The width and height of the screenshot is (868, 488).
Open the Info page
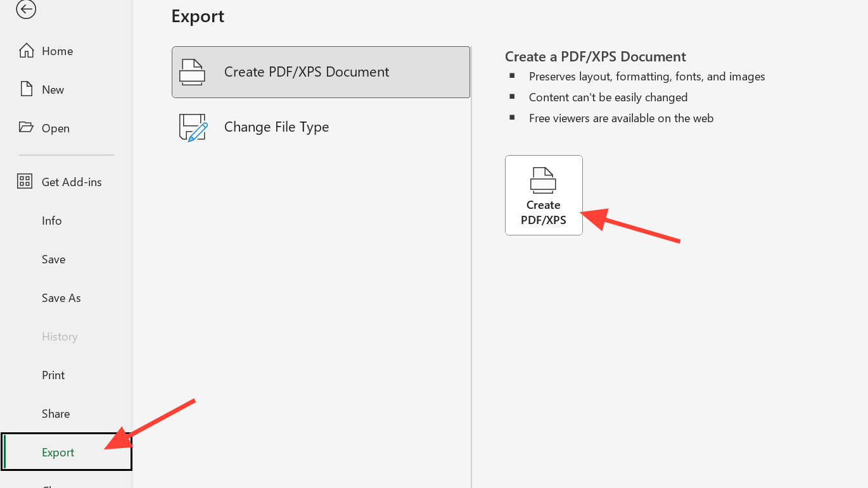pyautogui.click(x=52, y=220)
